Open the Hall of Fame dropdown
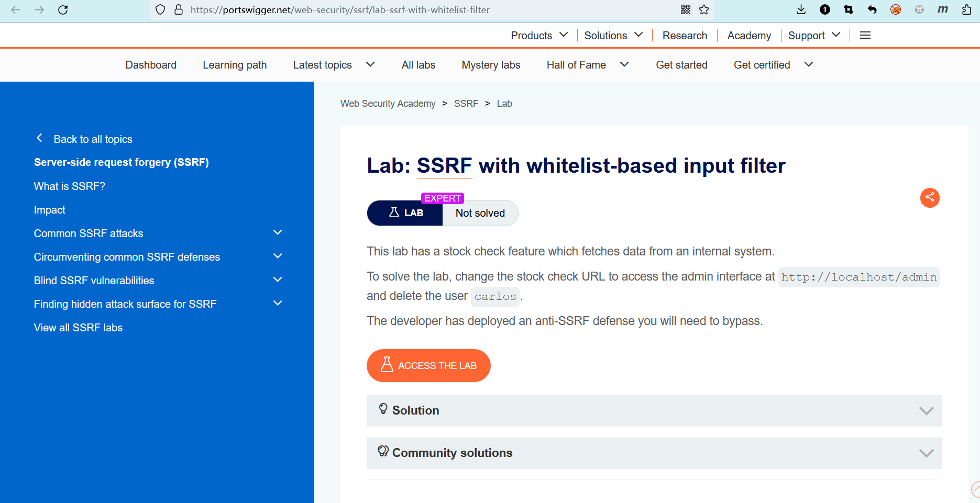Screen dimensions: 980x503 click(587, 65)
